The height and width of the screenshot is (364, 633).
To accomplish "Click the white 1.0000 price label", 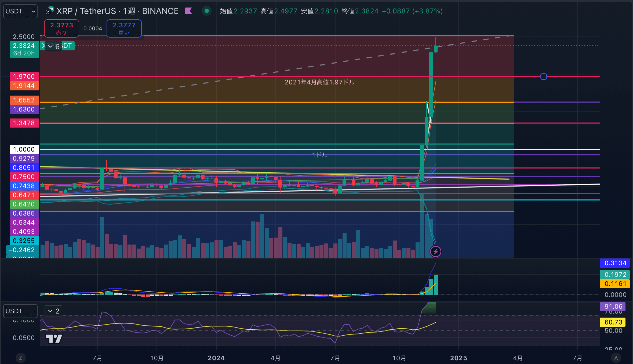I will pyautogui.click(x=24, y=149).
